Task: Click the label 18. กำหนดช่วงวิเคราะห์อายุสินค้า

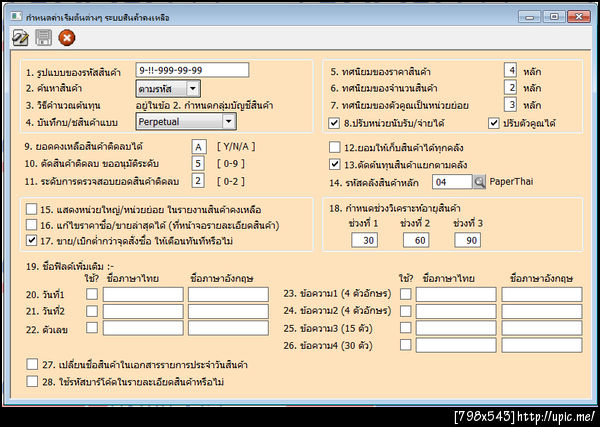Action: coord(395,209)
